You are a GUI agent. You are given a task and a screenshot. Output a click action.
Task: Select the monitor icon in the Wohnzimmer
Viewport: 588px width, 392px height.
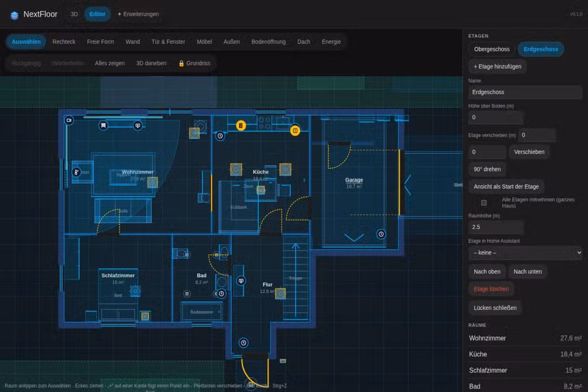[138, 125]
